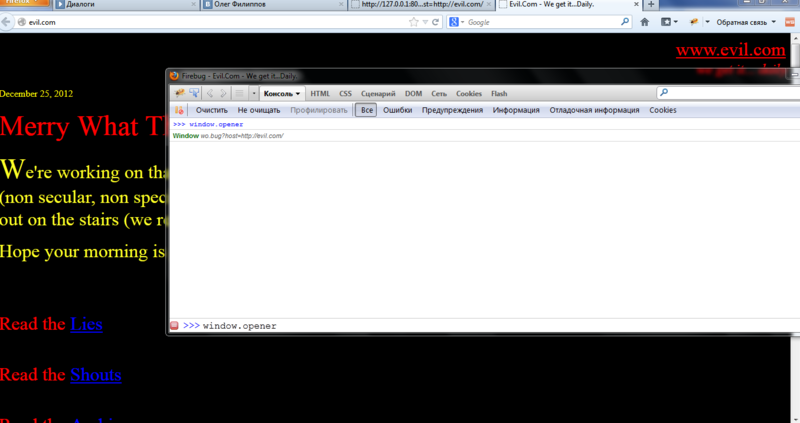Select the Все console filter

[x=367, y=110]
